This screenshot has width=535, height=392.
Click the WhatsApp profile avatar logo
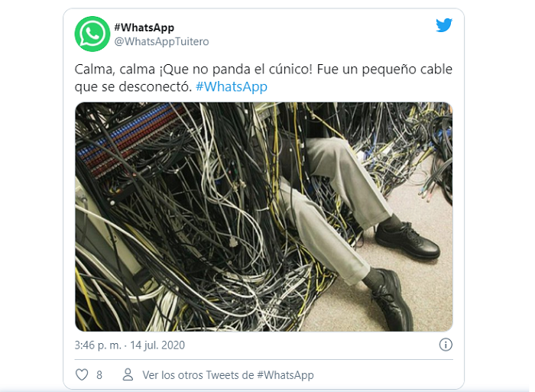(92, 34)
